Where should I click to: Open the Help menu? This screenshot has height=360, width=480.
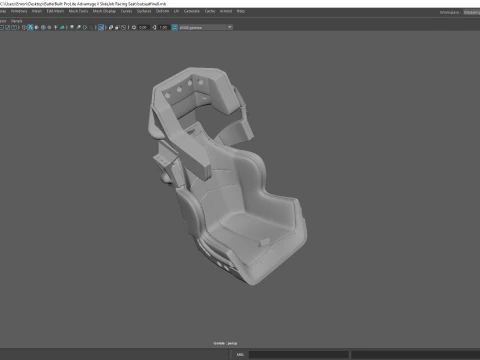coord(241,11)
